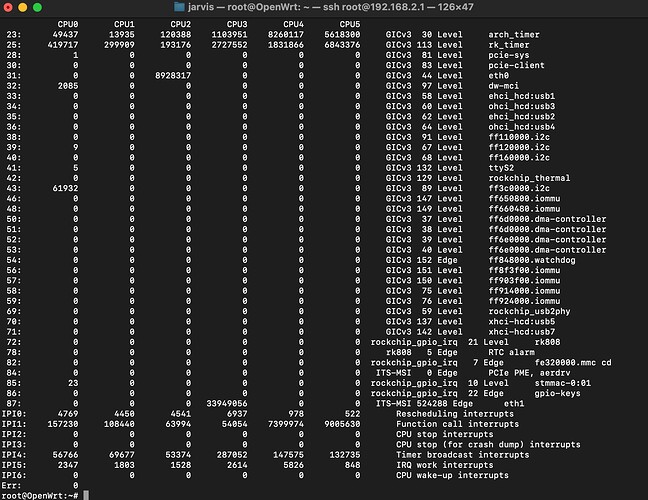Click the 'gpio-keys' entry
The width and height of the screenshot is (648, 500).
click(x=557, y=393)
